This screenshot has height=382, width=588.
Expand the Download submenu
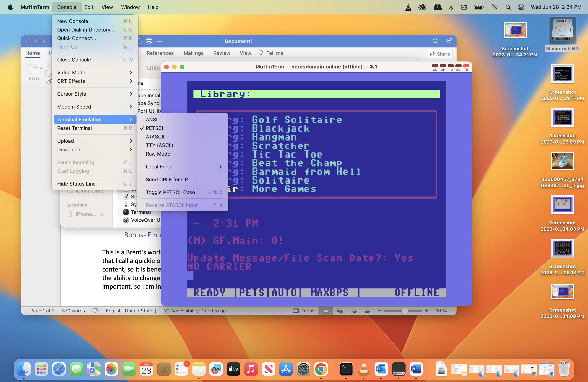[95, 150]
